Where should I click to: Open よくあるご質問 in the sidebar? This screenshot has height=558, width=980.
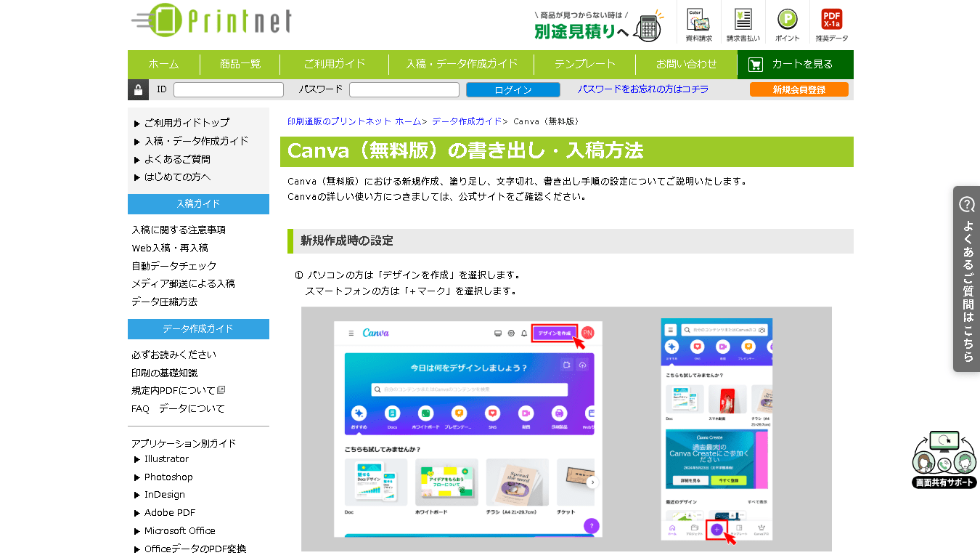177,159
